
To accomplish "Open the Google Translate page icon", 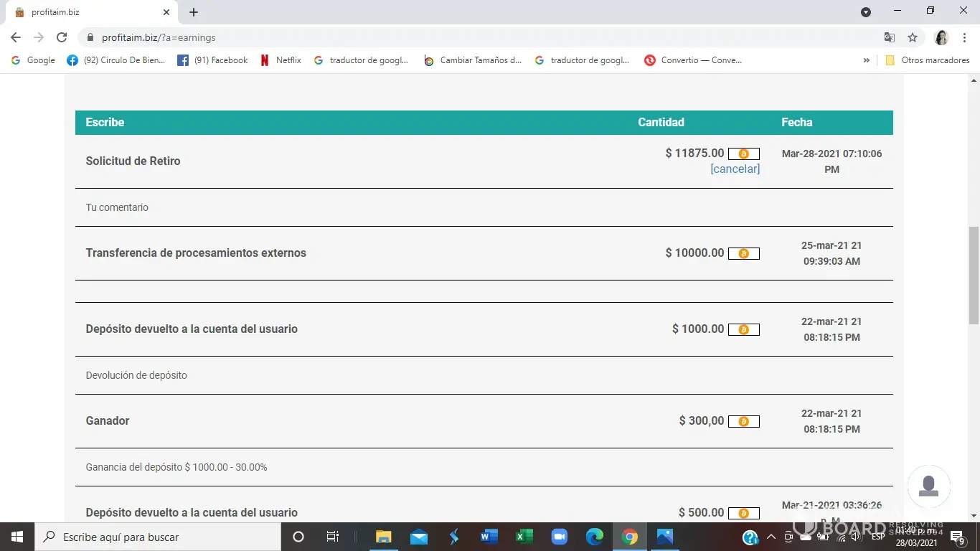I will (890, 37).
